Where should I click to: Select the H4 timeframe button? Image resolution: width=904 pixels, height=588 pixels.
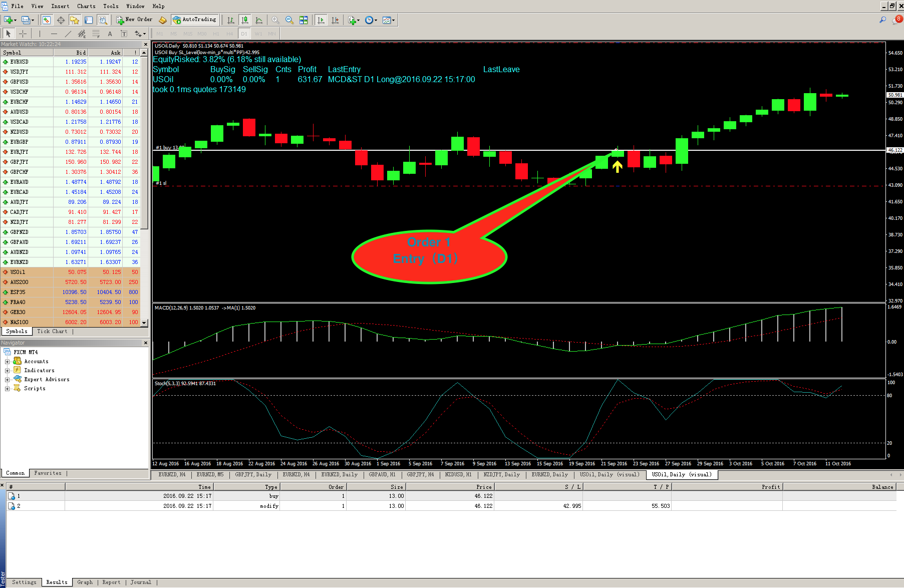tap(230, 34)
